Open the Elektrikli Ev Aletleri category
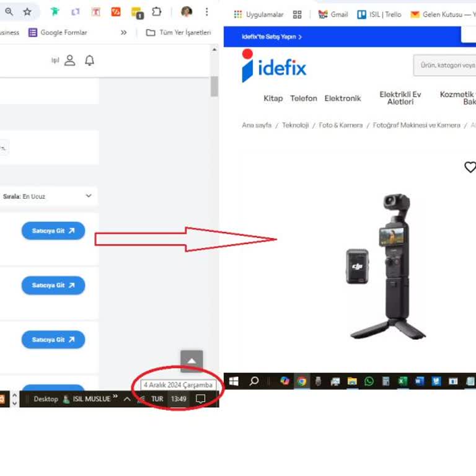476x476 pixels. click(x=400, y=98)
